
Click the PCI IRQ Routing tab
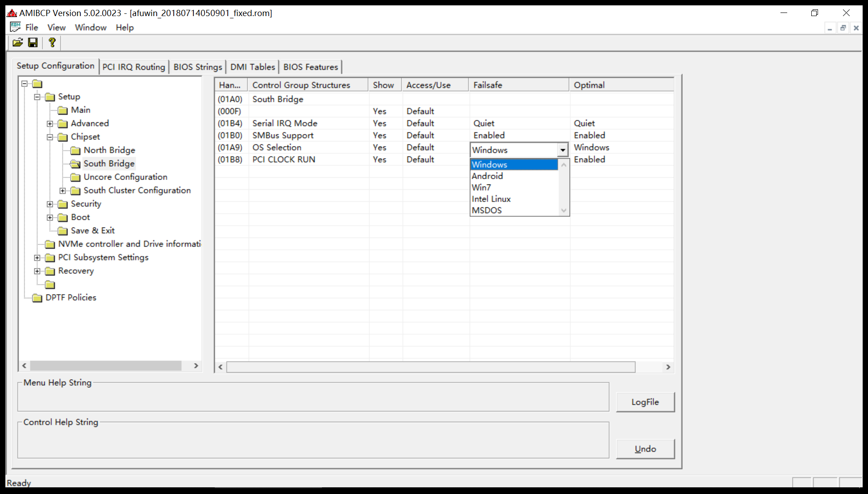(133, 67)
